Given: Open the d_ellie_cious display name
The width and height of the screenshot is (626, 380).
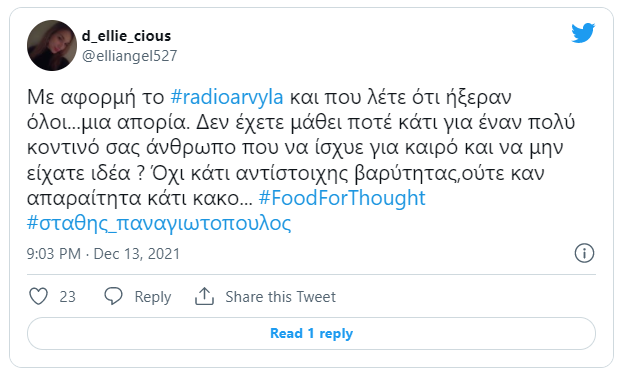Looking at the screenshot, I should click(126, 36).
